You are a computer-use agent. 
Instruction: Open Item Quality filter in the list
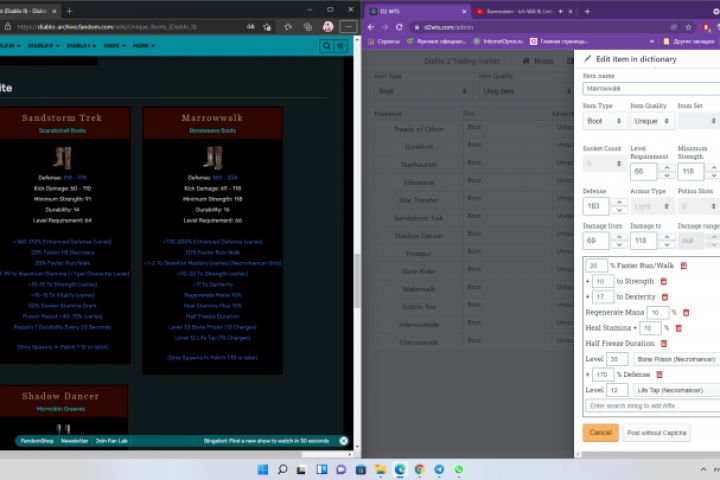525,91
